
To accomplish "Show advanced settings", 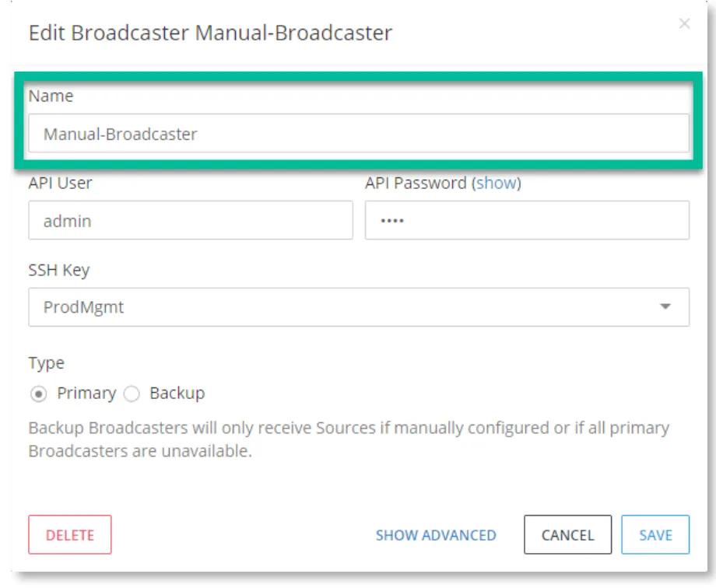I will [436, 535].
